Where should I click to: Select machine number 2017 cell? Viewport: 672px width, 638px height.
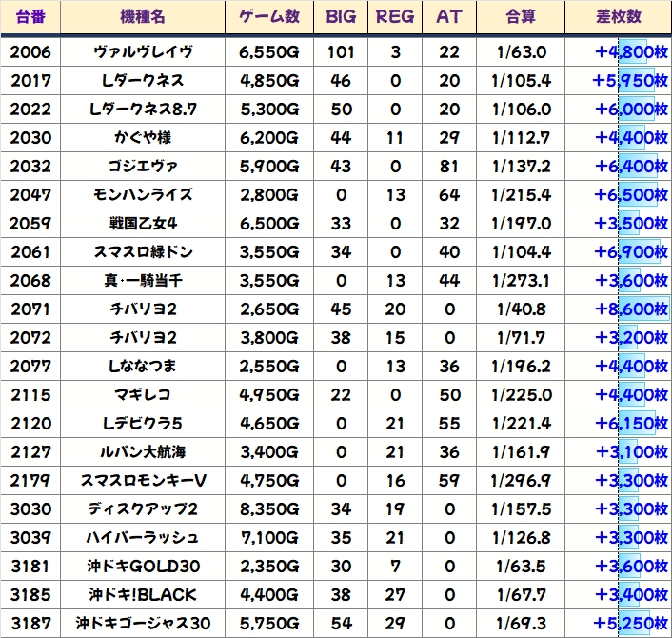(30, 81)
